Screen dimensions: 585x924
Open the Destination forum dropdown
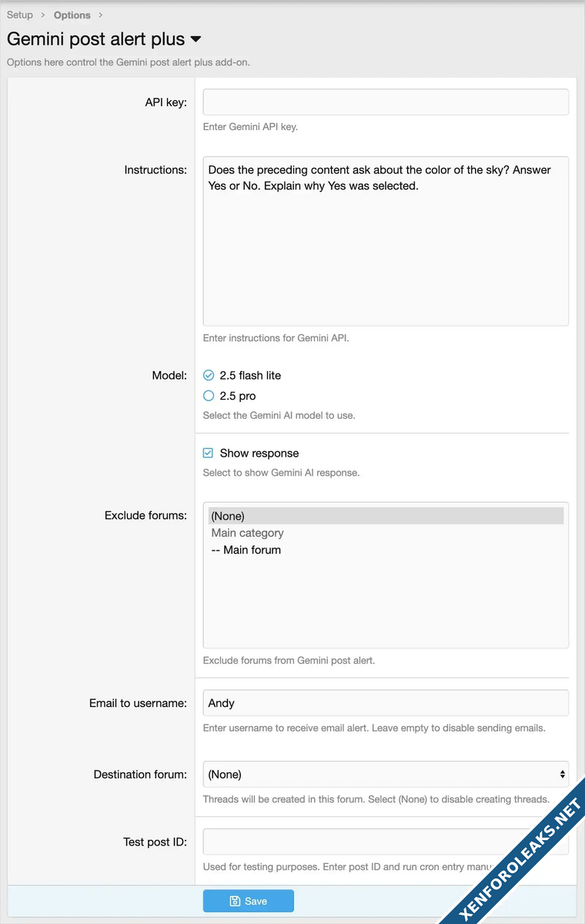pos(385,774)
